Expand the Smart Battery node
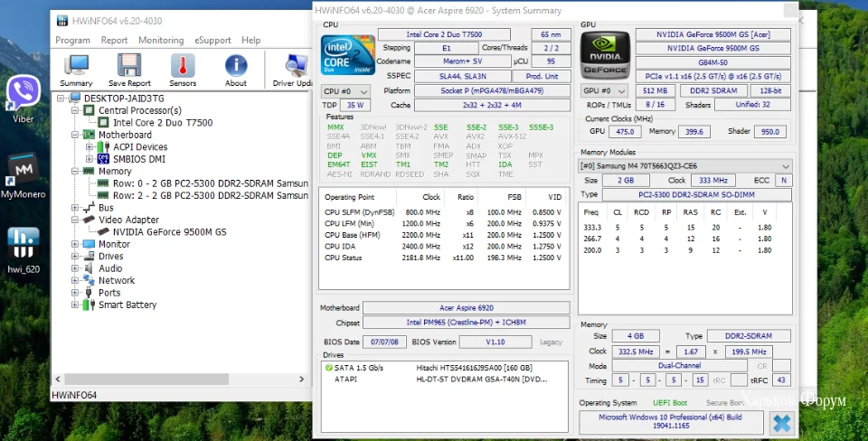 pos(75,305)
